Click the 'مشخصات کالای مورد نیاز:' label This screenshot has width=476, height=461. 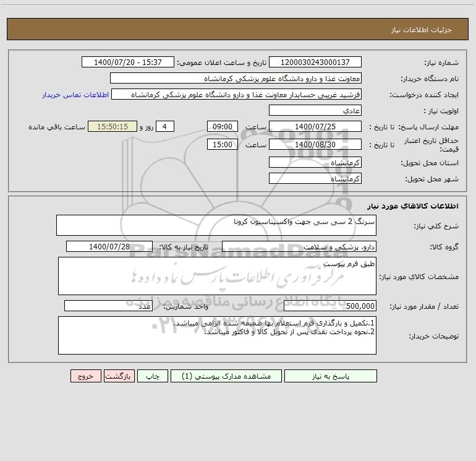[x=419, y=277]
